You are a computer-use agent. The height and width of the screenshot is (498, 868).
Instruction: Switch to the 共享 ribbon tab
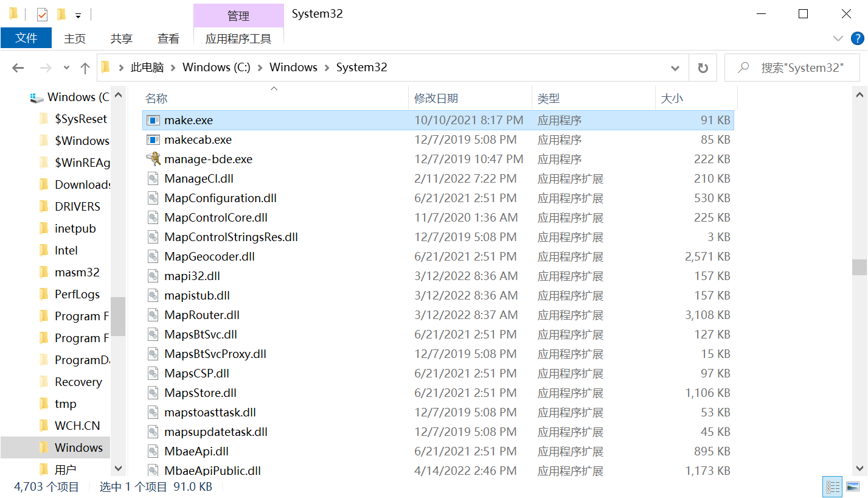click(x=122, y=38)
